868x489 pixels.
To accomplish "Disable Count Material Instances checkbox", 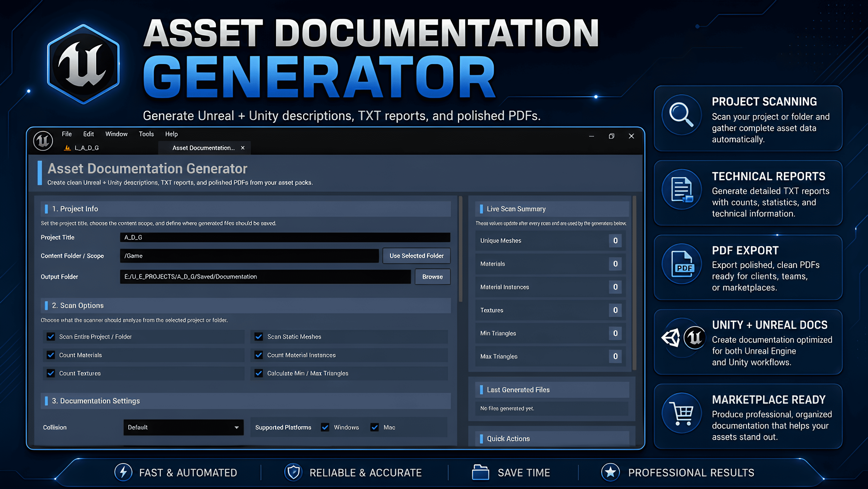I will 259,355.
